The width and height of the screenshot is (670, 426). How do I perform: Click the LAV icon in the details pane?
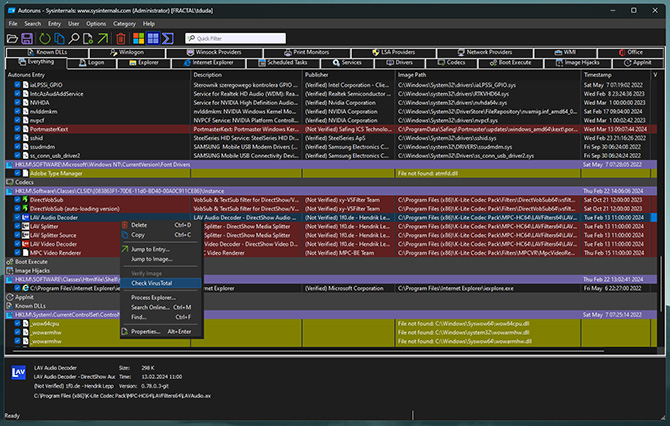click(x=18, y=373)
